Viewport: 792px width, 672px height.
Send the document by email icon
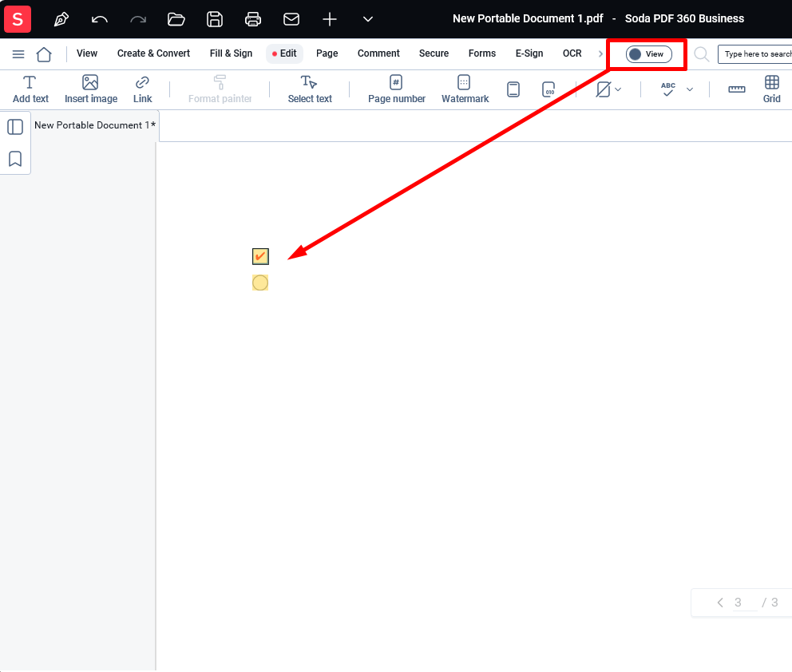[291, 19]
